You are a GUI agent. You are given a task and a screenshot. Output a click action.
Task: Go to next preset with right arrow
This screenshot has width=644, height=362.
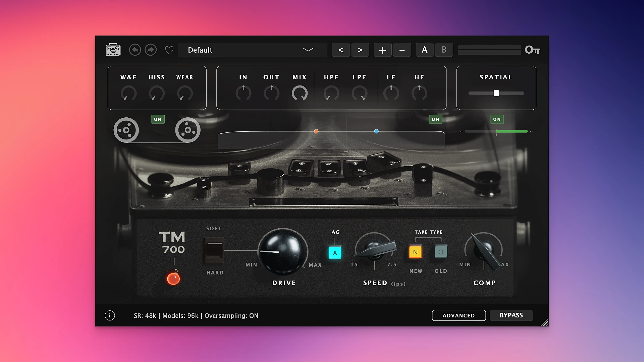tap(360, 50)
